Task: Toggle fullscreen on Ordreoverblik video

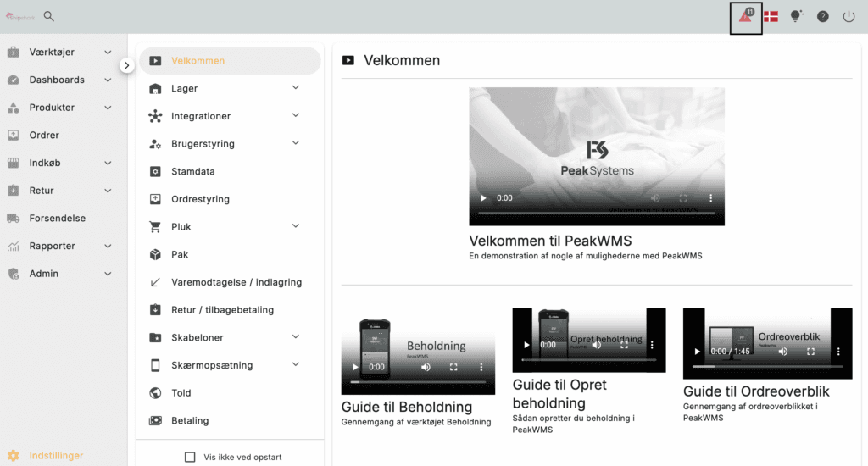Action: [810, 351]
